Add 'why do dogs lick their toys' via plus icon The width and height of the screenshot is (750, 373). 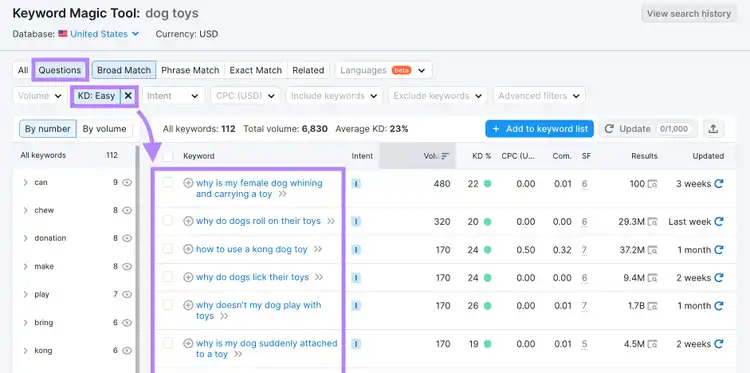click(188, 277)
